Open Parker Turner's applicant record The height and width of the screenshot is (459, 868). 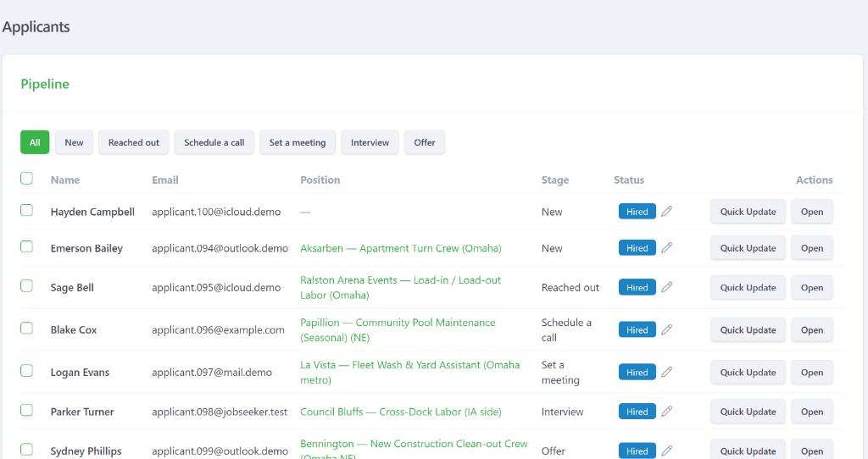click(812, 412)
